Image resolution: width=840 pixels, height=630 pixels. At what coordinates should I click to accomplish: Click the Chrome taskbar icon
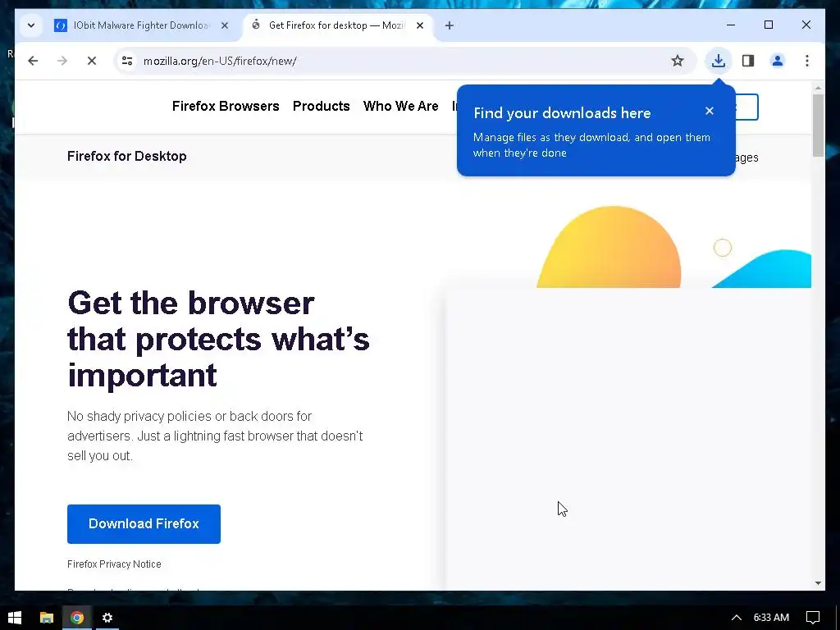(77, 618)
